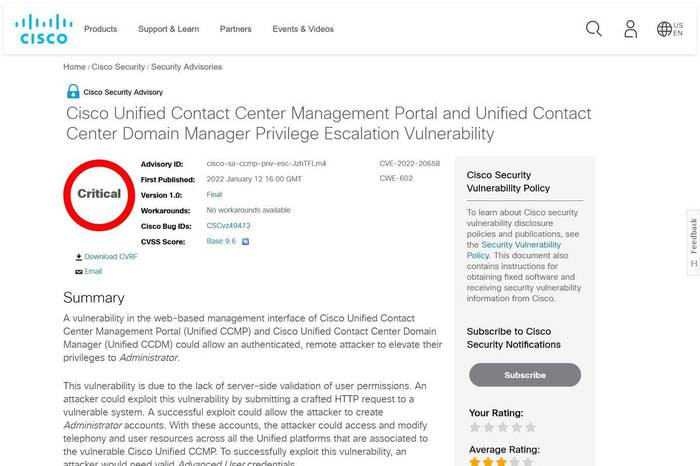
Task: Open the user account icon
Action: (x=630, y=29)
